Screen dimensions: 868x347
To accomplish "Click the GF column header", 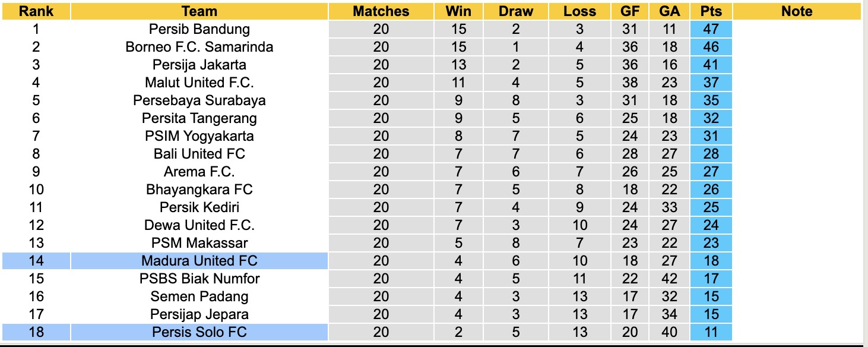I will [x=629, y=11].
